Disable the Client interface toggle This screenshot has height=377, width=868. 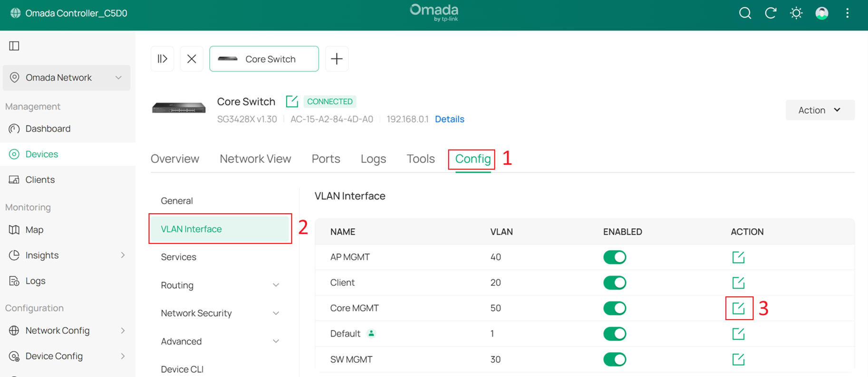[615, 283]
